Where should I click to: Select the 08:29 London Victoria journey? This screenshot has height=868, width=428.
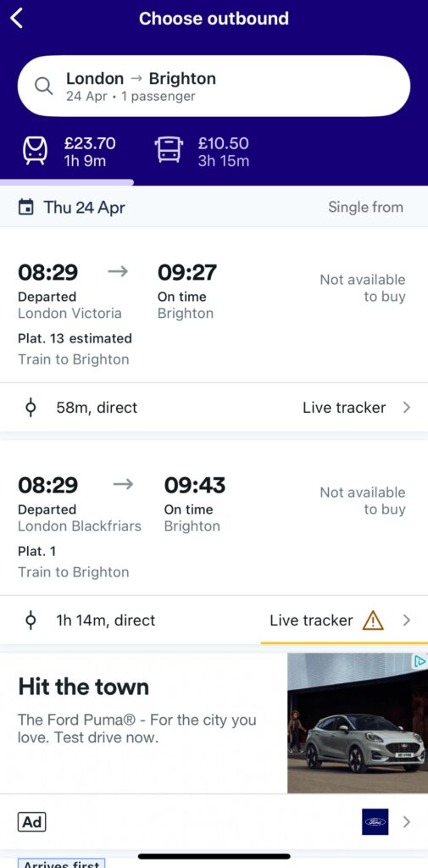(214, 304)
